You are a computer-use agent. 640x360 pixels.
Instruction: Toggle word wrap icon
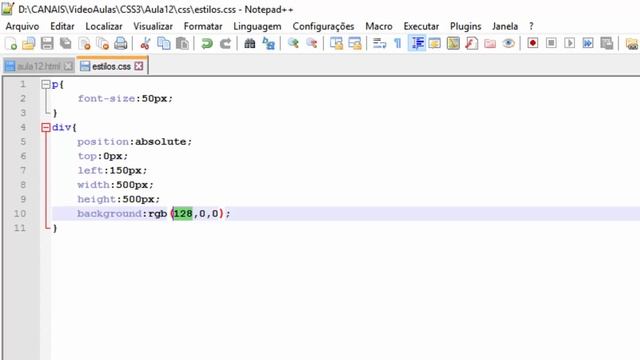coord(379,43)
